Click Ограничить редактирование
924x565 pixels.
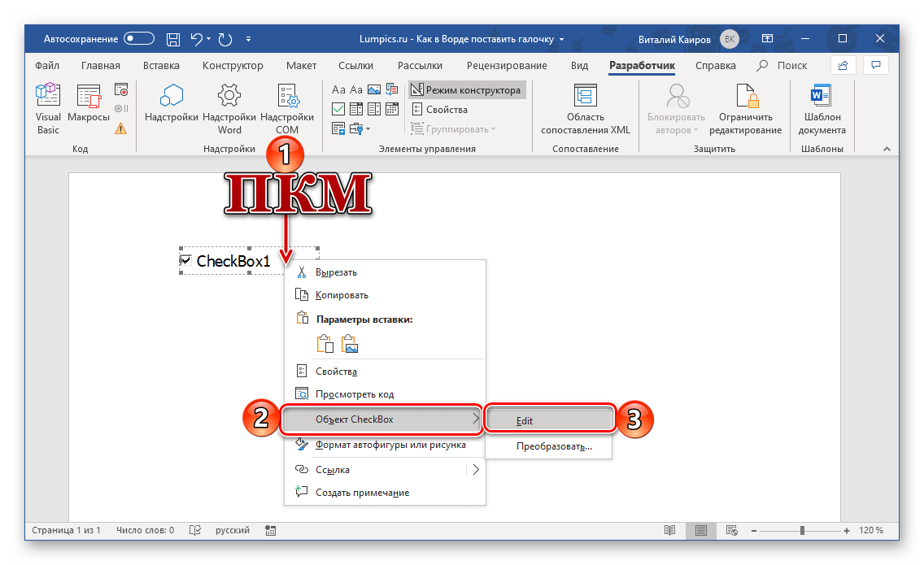point(745,109)
